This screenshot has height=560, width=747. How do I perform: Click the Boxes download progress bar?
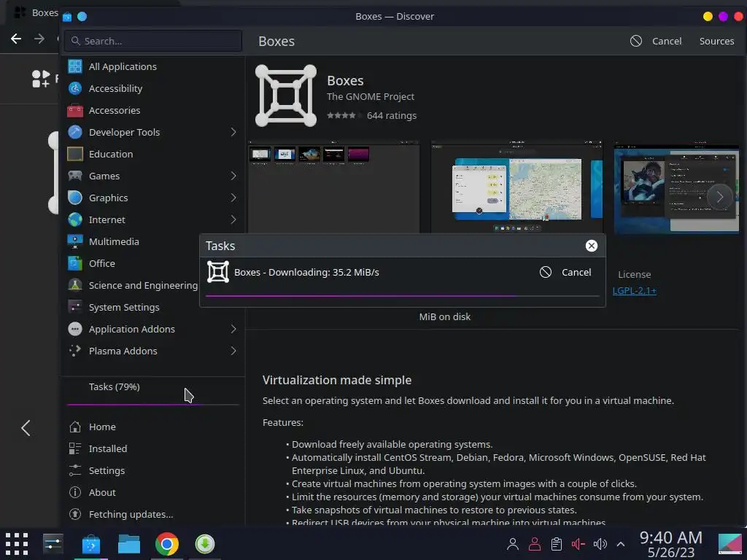[x=402, y=296]
